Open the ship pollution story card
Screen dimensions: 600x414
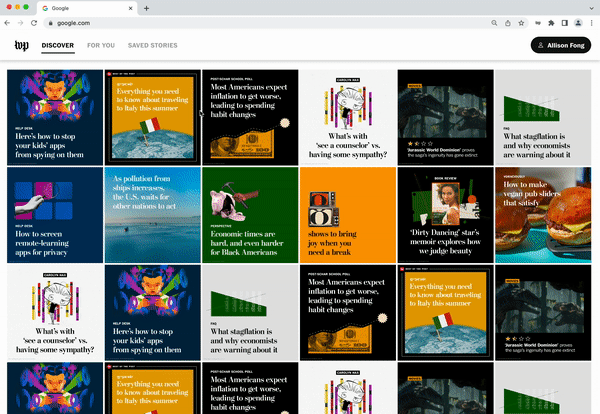coord(153,215)
